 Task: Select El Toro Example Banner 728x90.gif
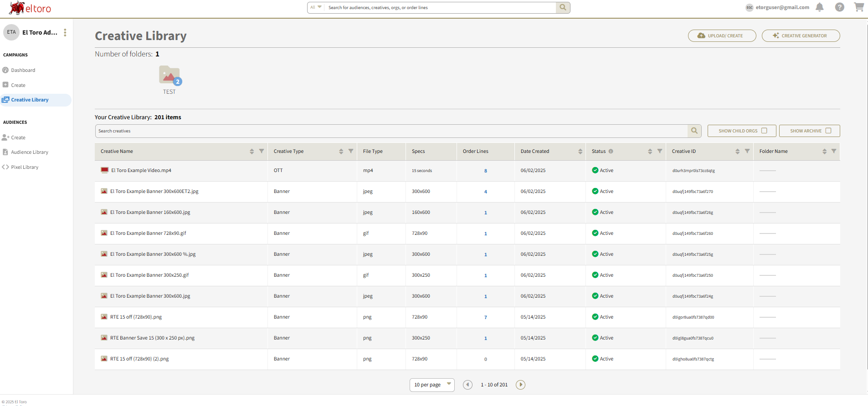pos(148,233)
